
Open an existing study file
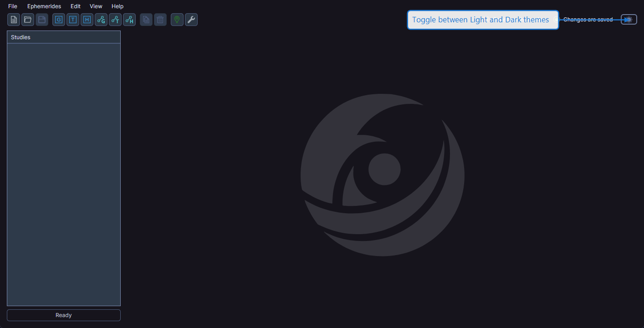(x=28, y=20)
